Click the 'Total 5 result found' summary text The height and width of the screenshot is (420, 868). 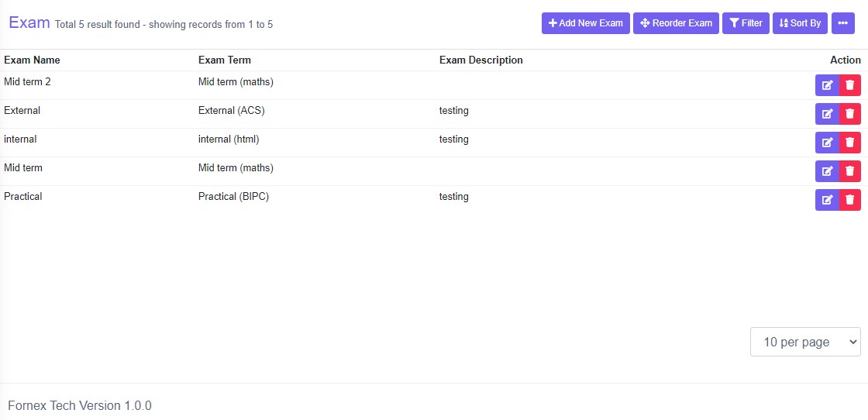pyautogui.click(x=164, y=24)
